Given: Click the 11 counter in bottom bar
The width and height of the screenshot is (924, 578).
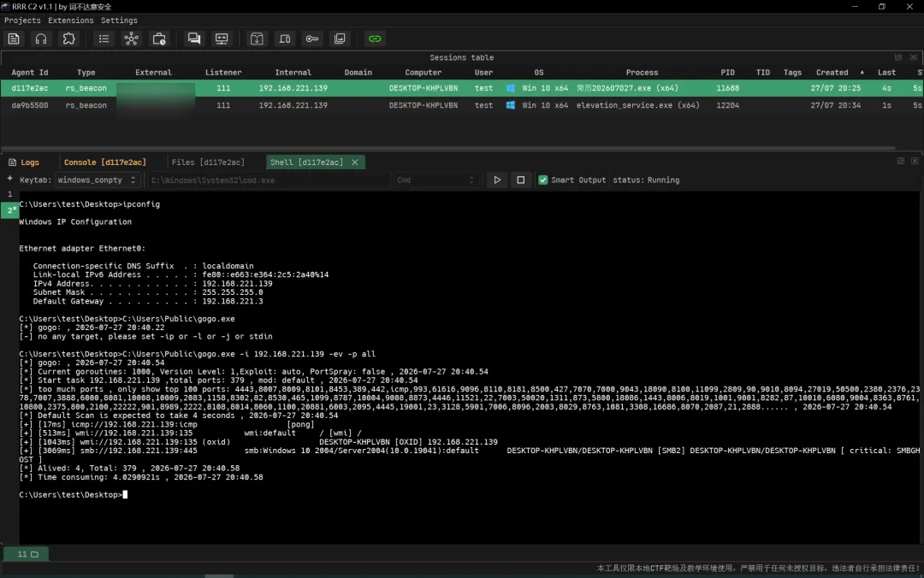Looking at the screenshot, I should click(x=27, y=554).
